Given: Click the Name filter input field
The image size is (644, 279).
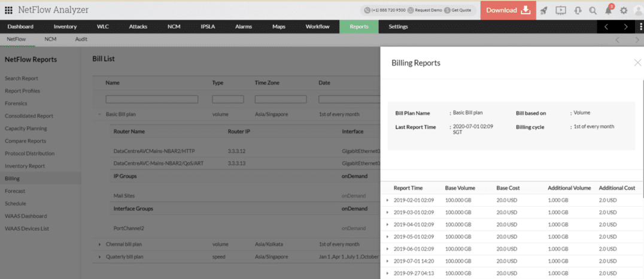Looking at the screenshot, I should click(x=151, y=99).
